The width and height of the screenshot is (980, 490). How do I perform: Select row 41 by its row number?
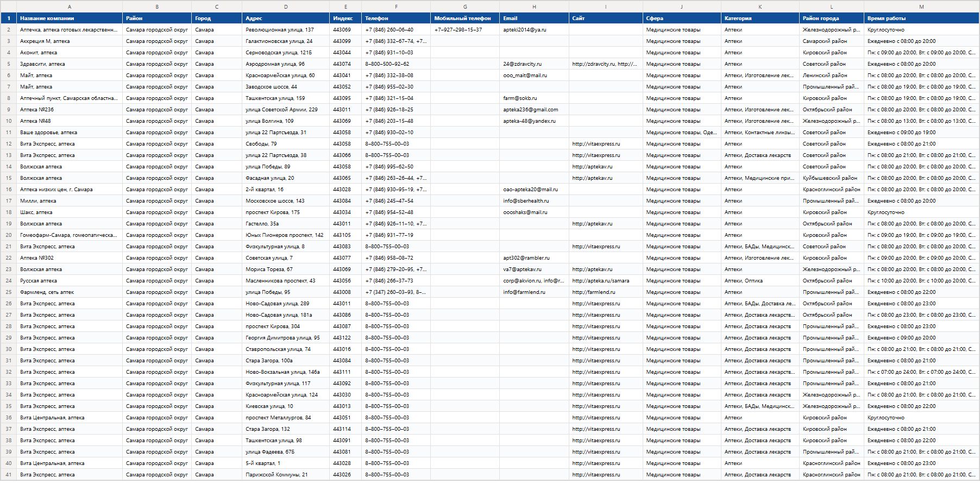tap(8, 475)
